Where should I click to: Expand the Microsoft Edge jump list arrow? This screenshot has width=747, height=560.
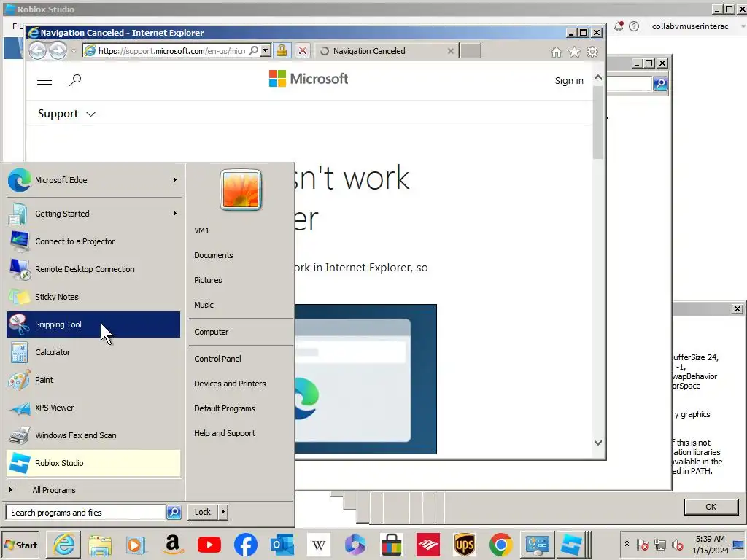pos(175,180)
